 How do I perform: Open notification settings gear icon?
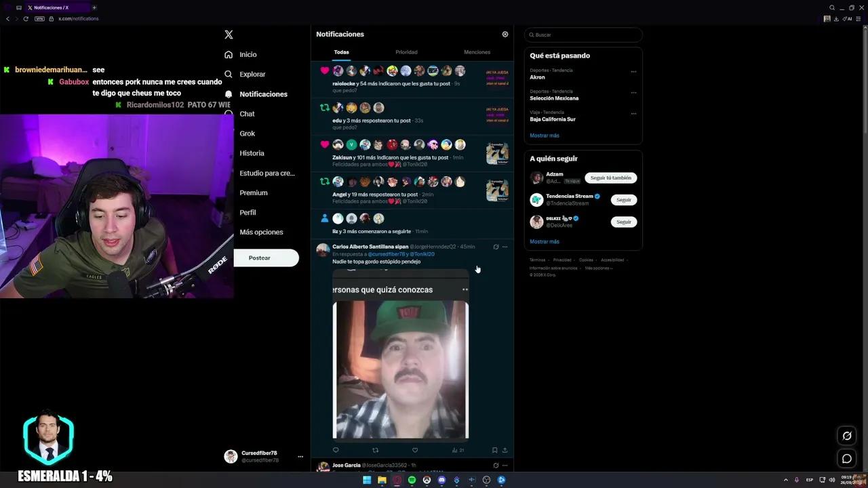505,34
